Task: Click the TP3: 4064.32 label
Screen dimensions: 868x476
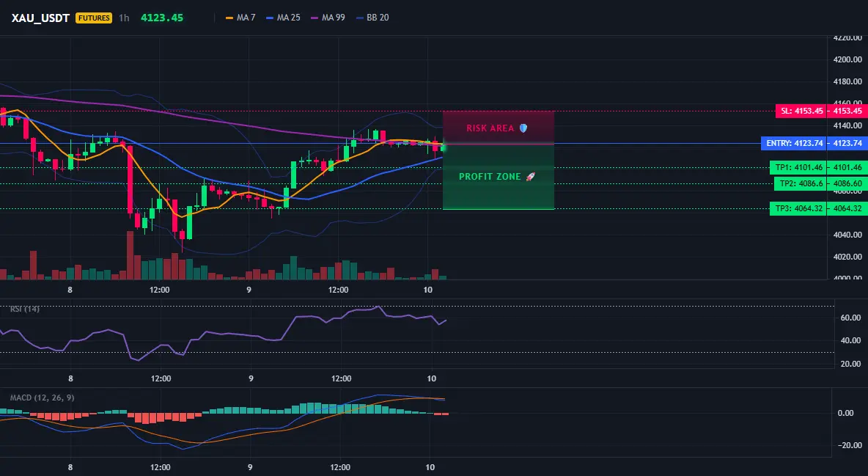Action: click(x=798, y=209)
